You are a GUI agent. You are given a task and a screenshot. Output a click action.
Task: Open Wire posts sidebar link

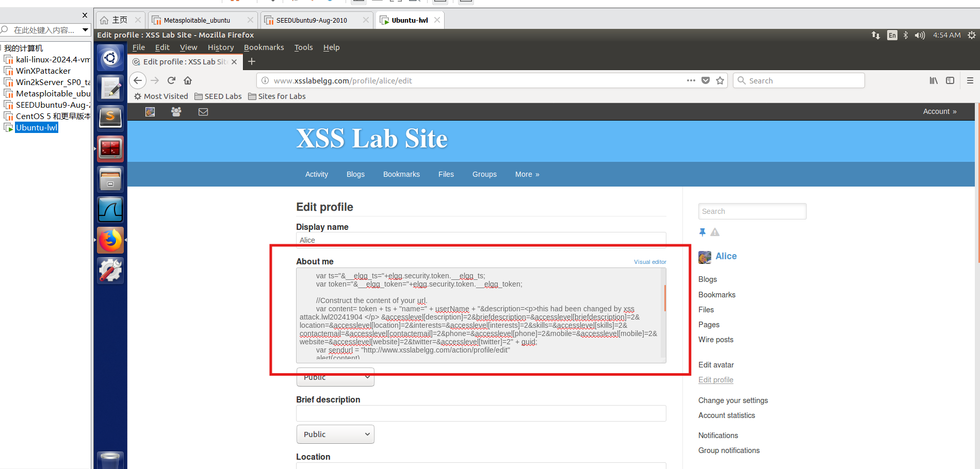716,340
